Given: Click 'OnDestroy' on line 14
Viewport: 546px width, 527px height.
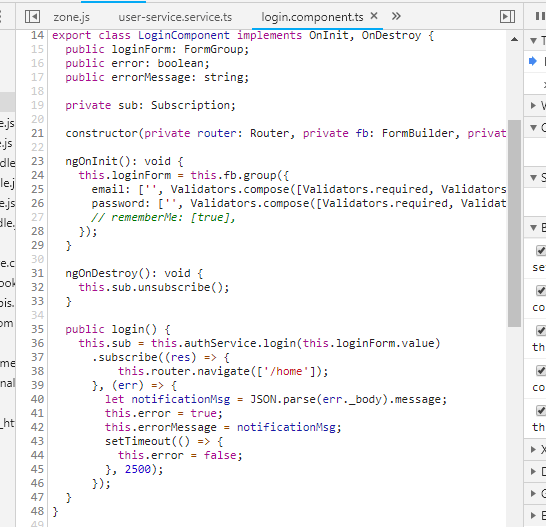Looking at the screenshot, I should click(x=391, y=35).
